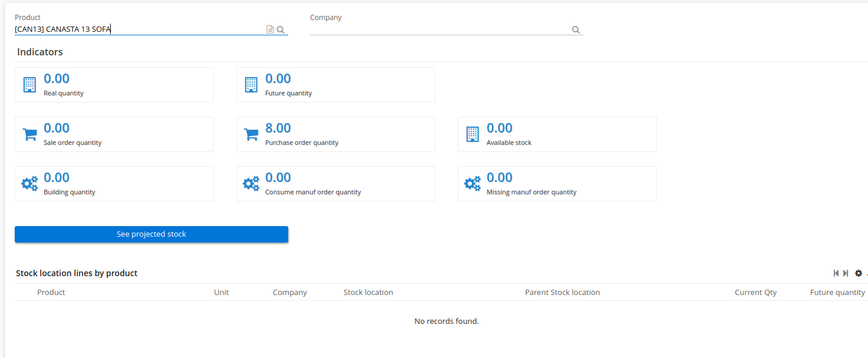Viewport: 868px width, 358px height.
Task: Click the building icon on Available stock card
Action: pyautogui.click(x=473, y=134)
